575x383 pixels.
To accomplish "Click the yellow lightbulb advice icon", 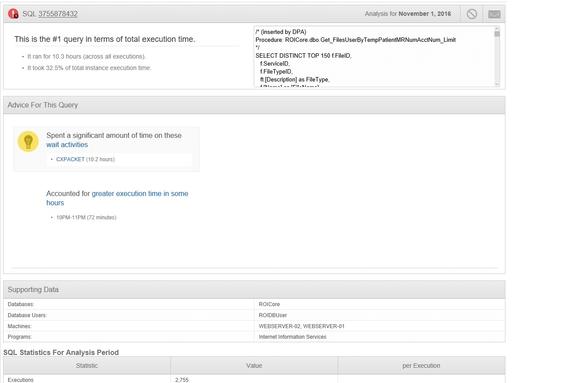I will tap(28, 141).
